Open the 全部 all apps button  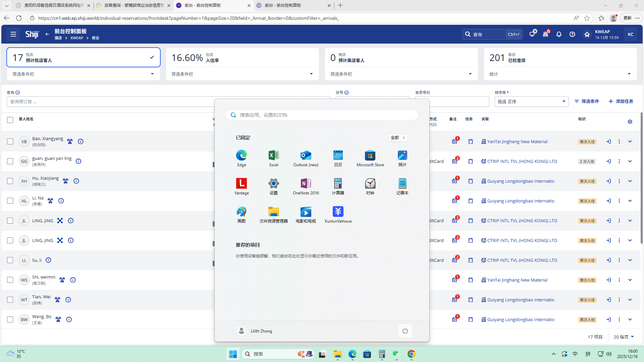click(x=398, y=138)
